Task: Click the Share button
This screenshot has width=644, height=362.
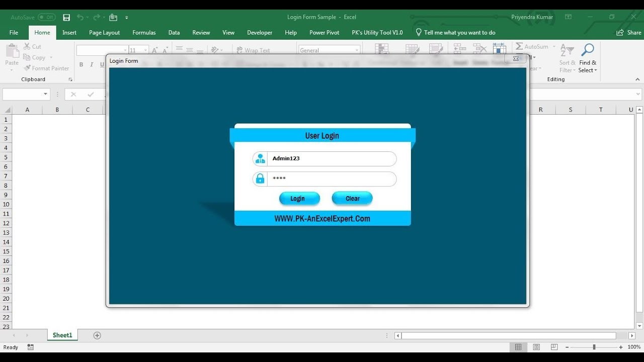Action: point(629,32)
